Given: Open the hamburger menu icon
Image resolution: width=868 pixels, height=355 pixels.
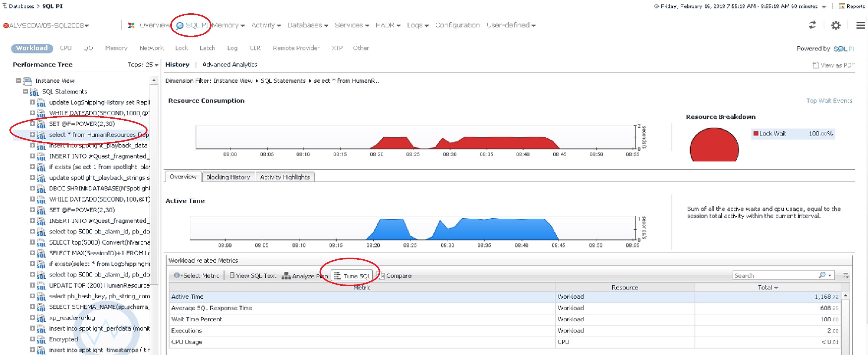Looking at the screenshot, I should (860, 25).
